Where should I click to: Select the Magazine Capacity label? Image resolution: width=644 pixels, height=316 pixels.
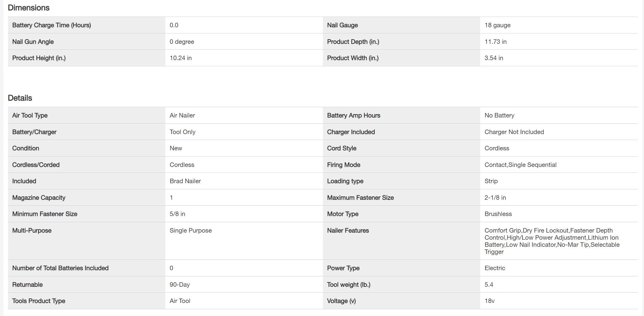(39, 198)
